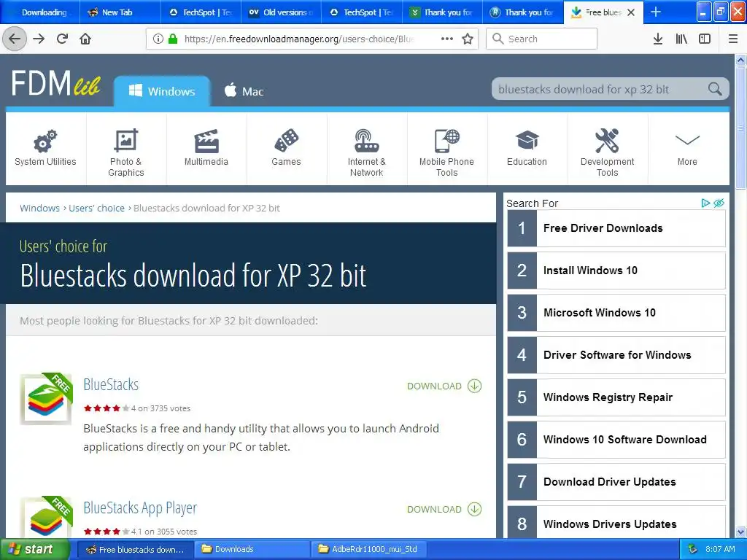
Task: Close the Free bluestacks tab
Action: pyautogui.click(x=631, y=12)
